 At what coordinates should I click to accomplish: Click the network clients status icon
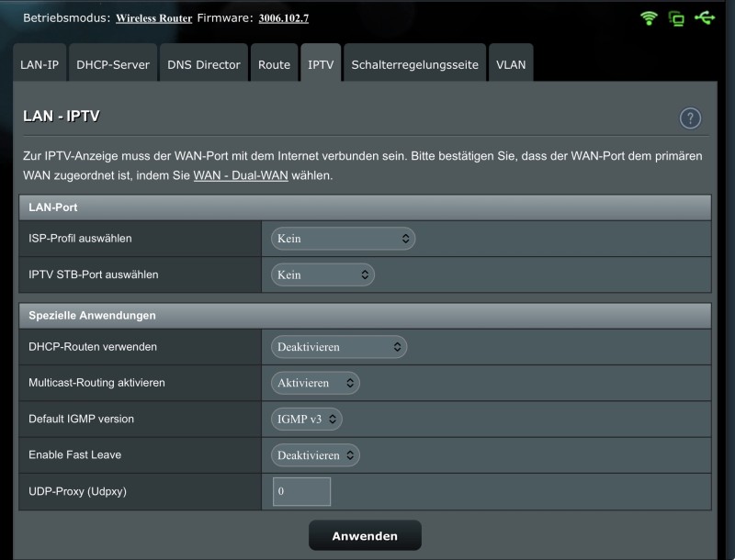click(677, 18)
